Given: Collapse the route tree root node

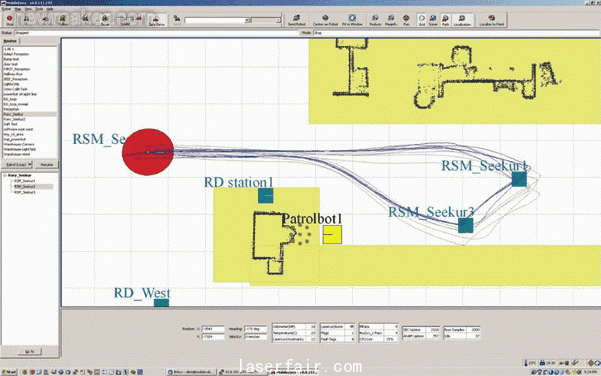Looking at the screenshot, I should click(5, 176).
